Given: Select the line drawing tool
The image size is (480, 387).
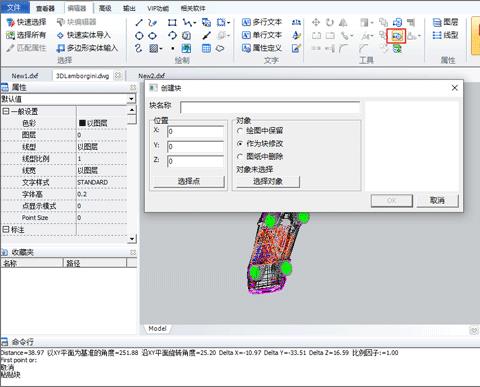Looking at the screenshot, I should [139, 23].
